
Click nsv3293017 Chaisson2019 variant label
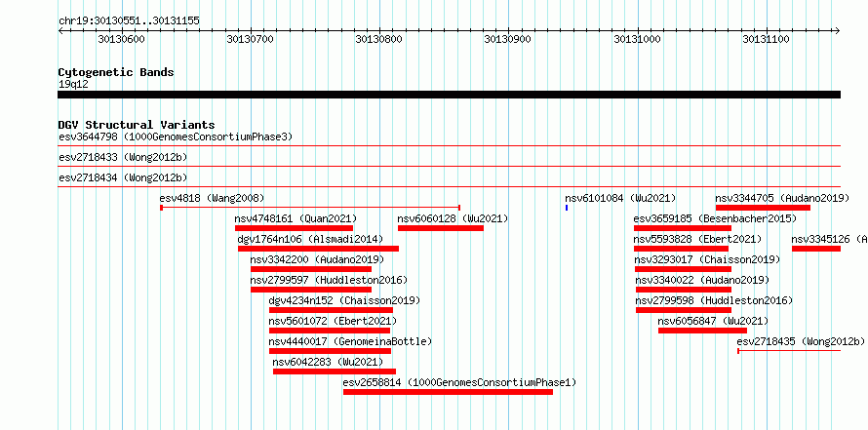pos(707,259)
